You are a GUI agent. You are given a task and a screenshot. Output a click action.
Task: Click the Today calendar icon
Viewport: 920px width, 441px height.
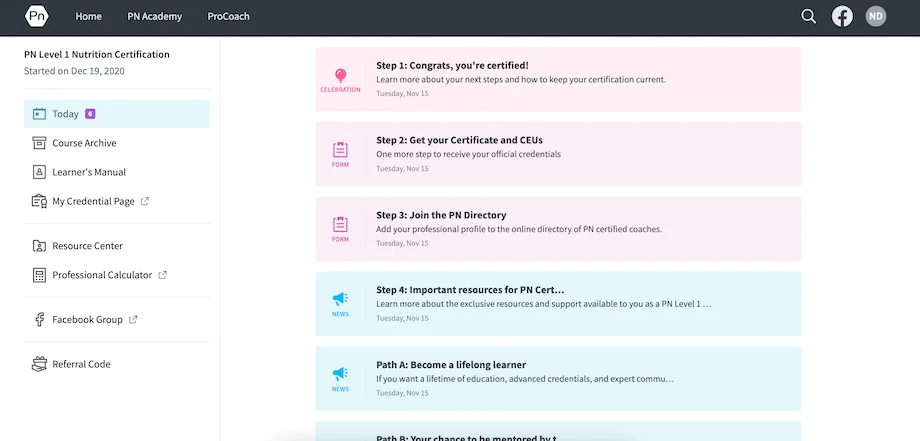pyautogui.click(x=39, y=114)
